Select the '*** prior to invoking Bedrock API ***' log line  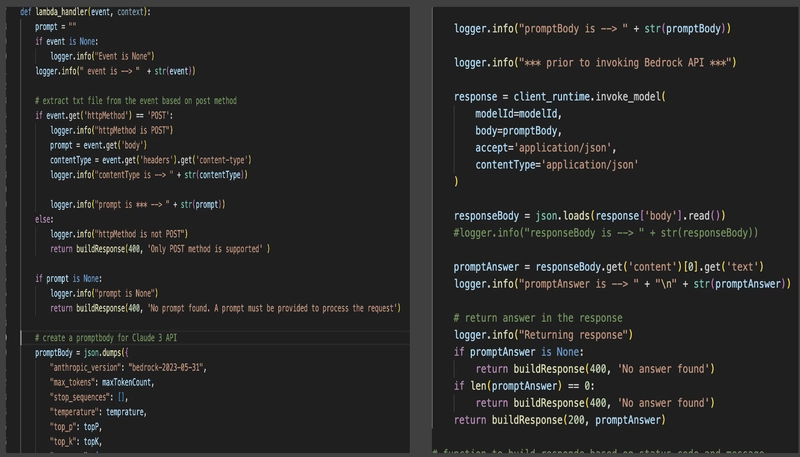pos(595,63)
